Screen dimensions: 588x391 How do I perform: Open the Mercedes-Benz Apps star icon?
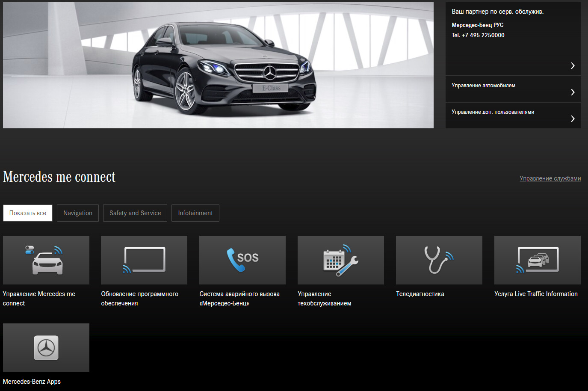click(46, 348)
